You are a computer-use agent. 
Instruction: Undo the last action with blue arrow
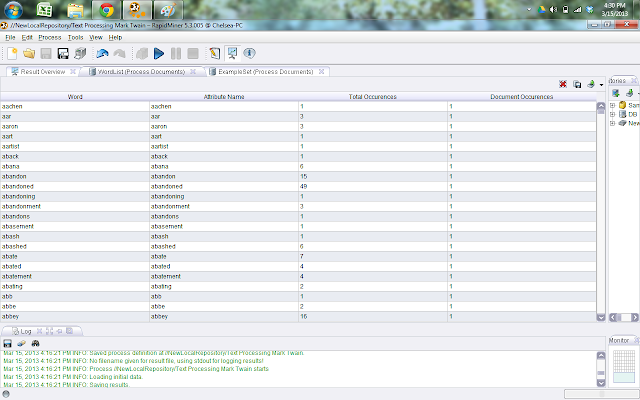102,53
